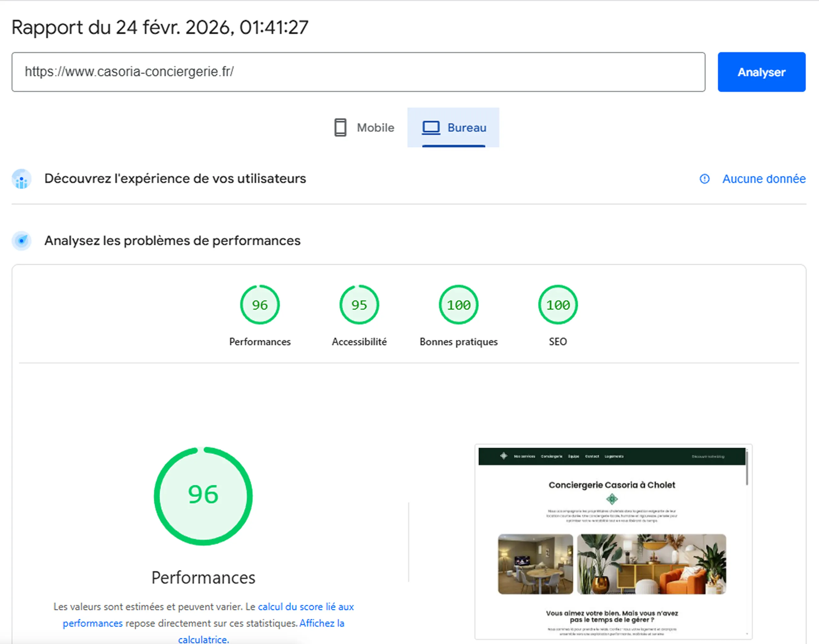
Task: Click Découvrez l'expérience de vos utilisateurs heading
Action: click(x=175, y=179)
